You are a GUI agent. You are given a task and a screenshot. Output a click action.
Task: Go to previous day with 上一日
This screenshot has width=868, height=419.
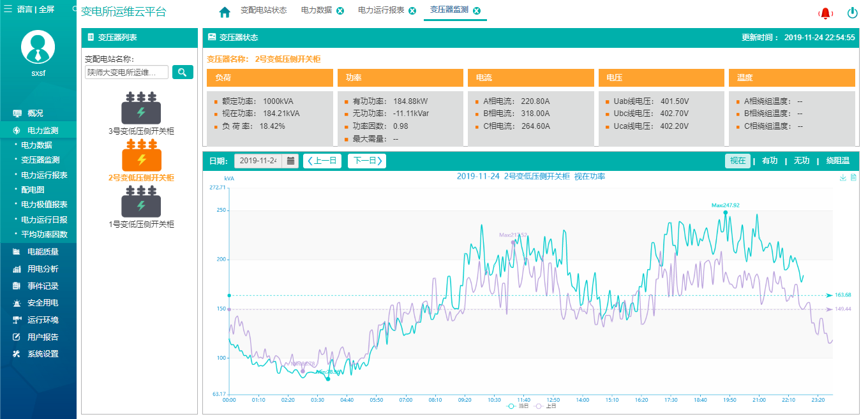coord(322,161)
